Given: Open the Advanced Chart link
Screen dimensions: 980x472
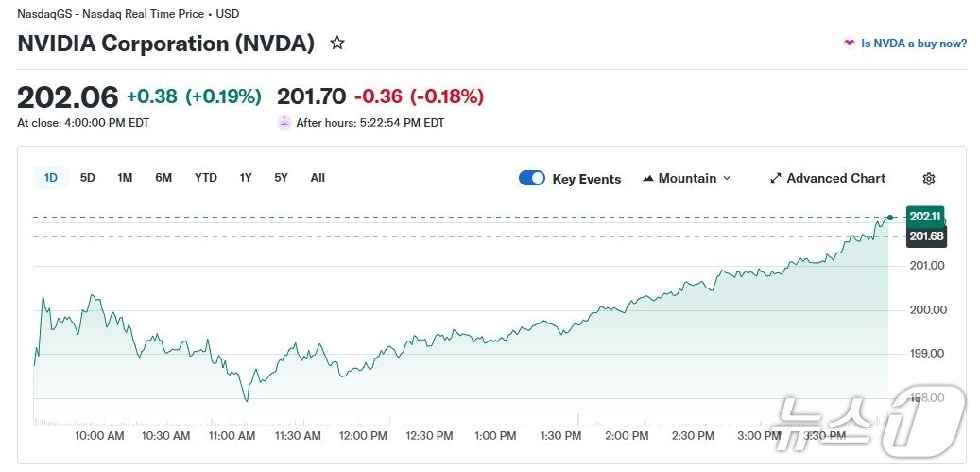Looking at the screenshot, I should coord(835,179).
